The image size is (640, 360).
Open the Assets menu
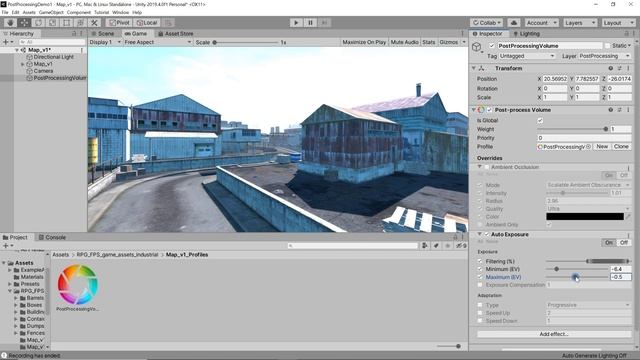29,12
